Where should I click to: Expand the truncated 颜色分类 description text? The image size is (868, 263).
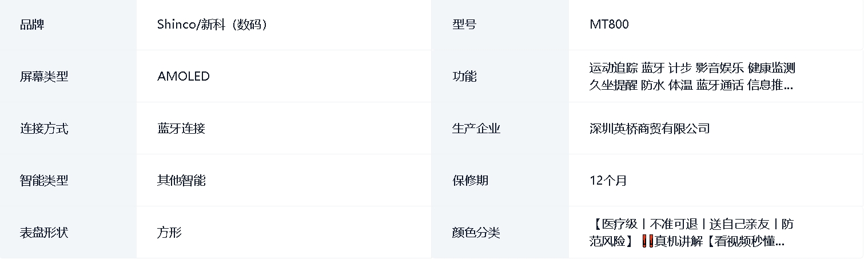pyautogui.click(x=692, y=233)
